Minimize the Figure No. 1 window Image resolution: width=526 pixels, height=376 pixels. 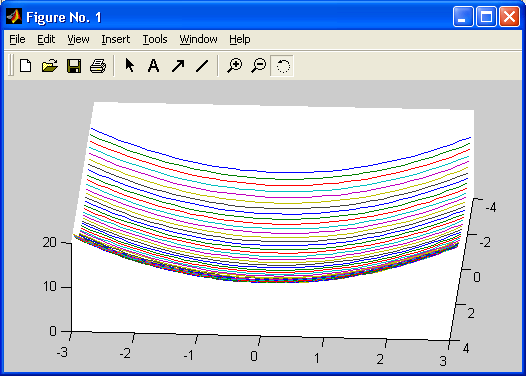click(x=463, y=16)
